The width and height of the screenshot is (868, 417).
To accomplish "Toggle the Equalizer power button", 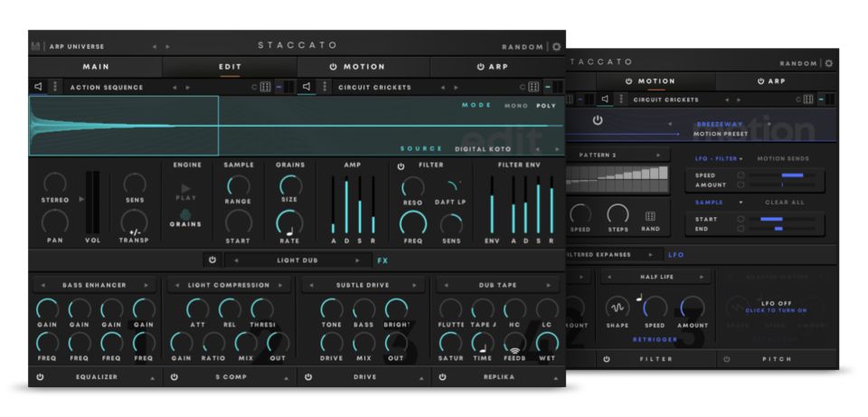I will [x=40, y=376].
